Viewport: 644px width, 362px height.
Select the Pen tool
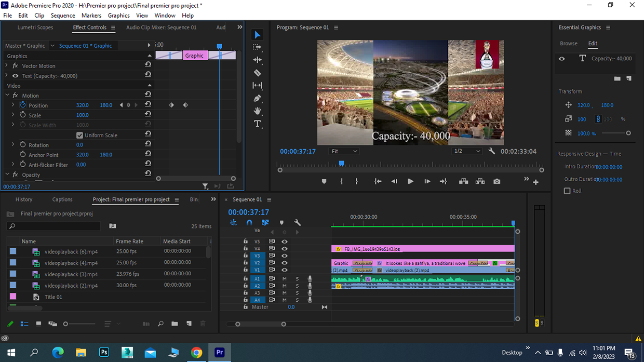258,98
